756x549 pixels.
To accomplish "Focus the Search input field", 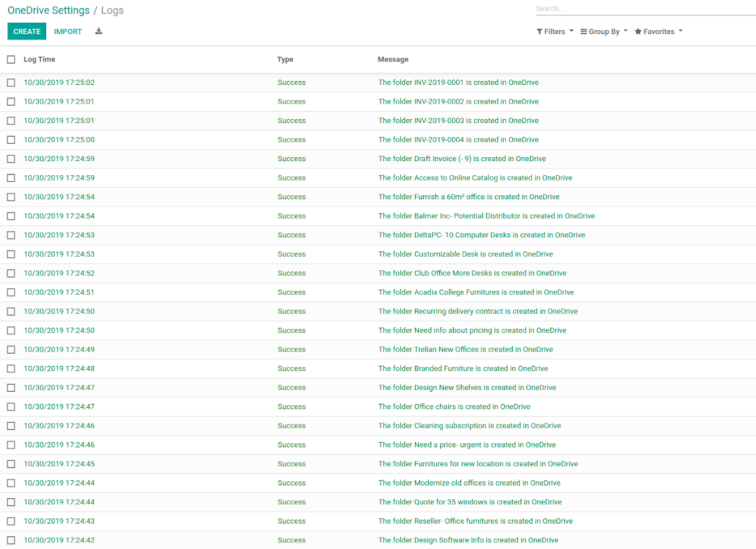I will pos(645,9).
